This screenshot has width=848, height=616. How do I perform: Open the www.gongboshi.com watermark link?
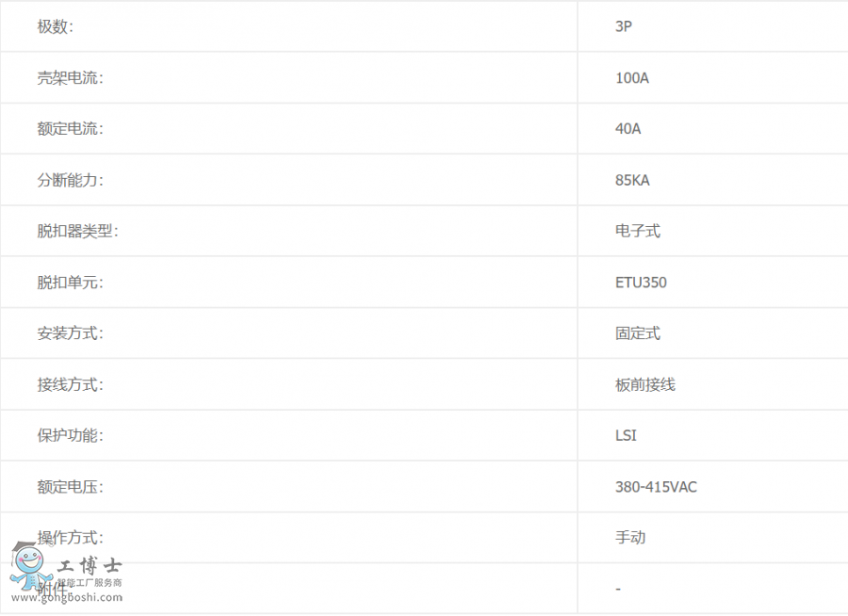(x=67, y=597)
